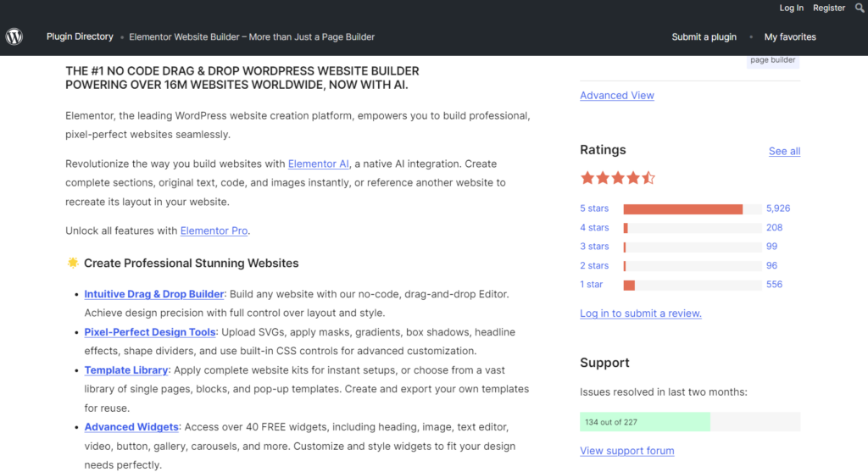This screenshot has width=868, height=472.
Task: Click the sun emoji beside Create Professional
Action: 73,263
